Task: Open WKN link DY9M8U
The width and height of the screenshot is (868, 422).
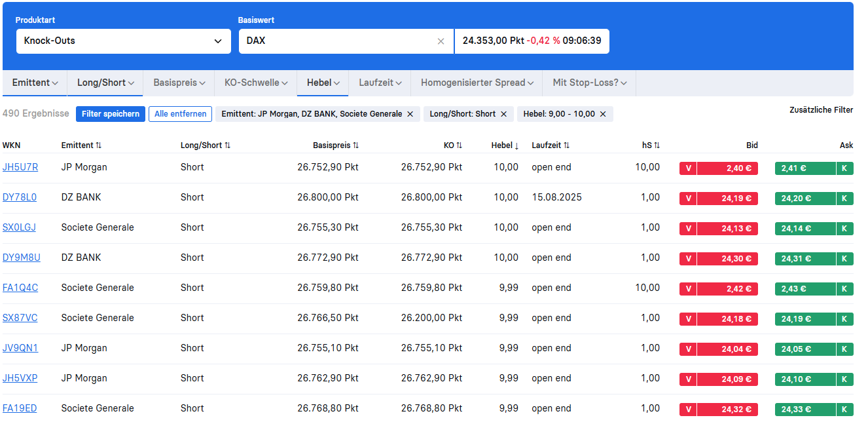Action: 22,258
